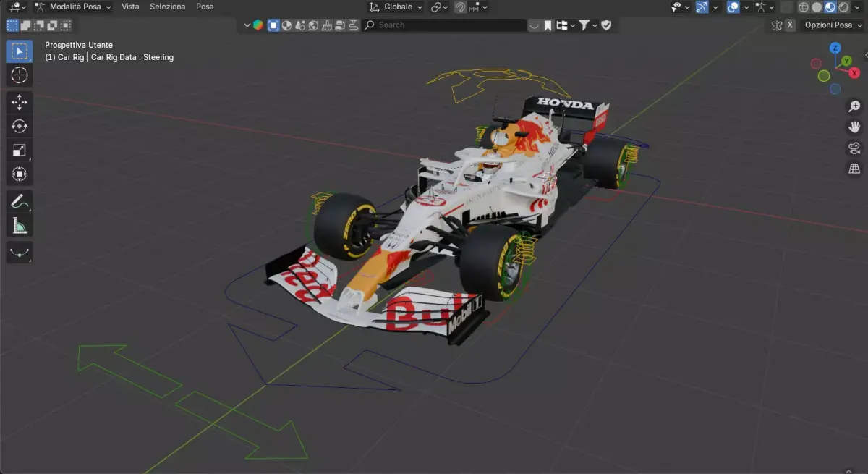The height and width of the screenshot is (474, 868).
Task: Toggle snapping magnet in the header
Action: pyautogui.click(x=460, y=7)
